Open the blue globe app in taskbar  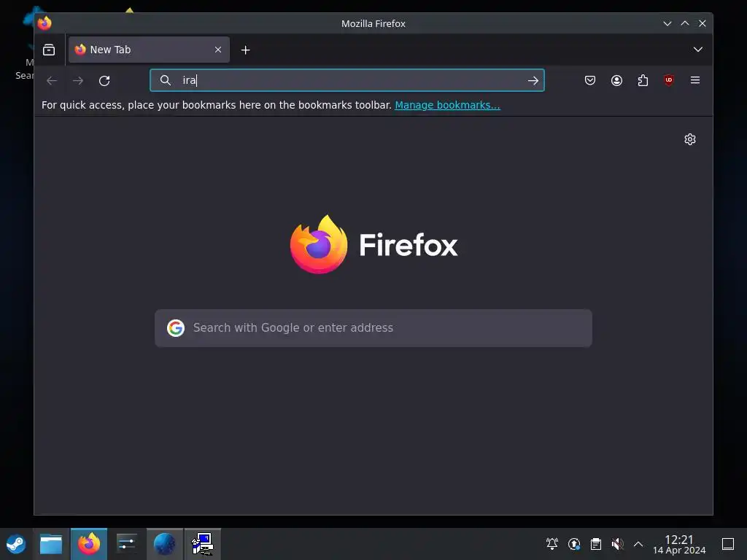tap(165, 544)
